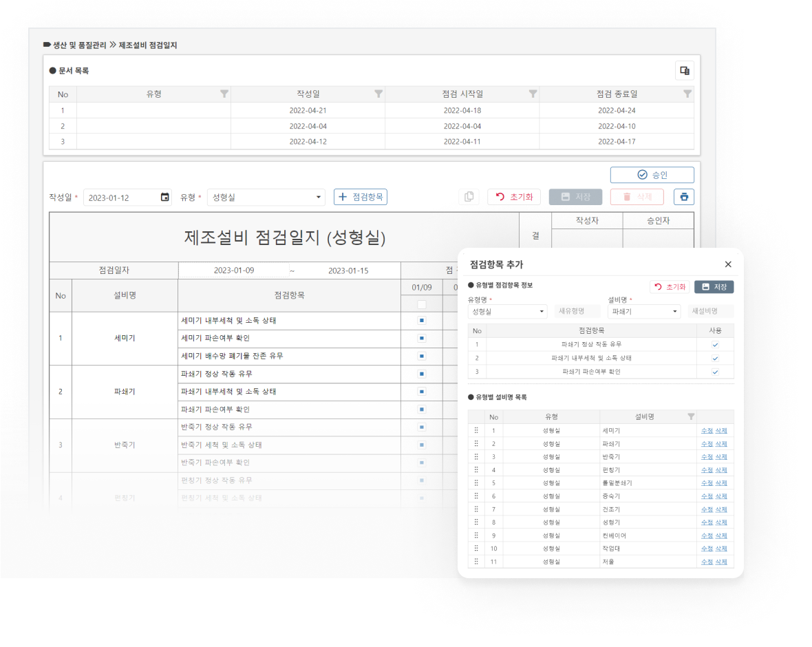Screen dimensions: 812x647
Task: Click the document list export icon
Action: click(x=684, y=70)
